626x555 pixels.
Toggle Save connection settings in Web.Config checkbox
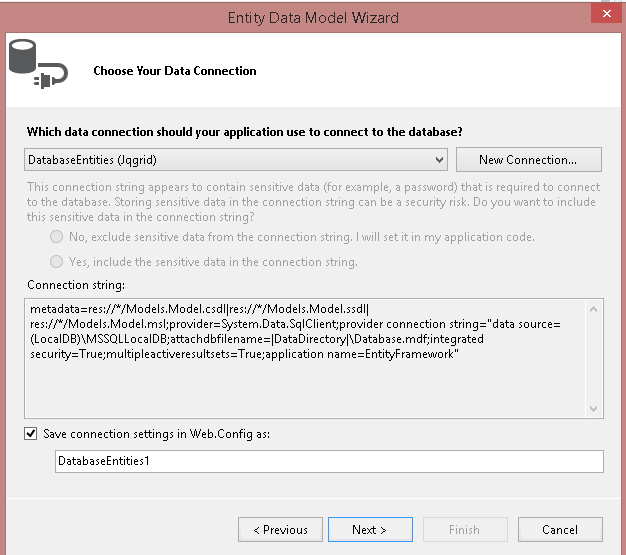pos(33,433)
